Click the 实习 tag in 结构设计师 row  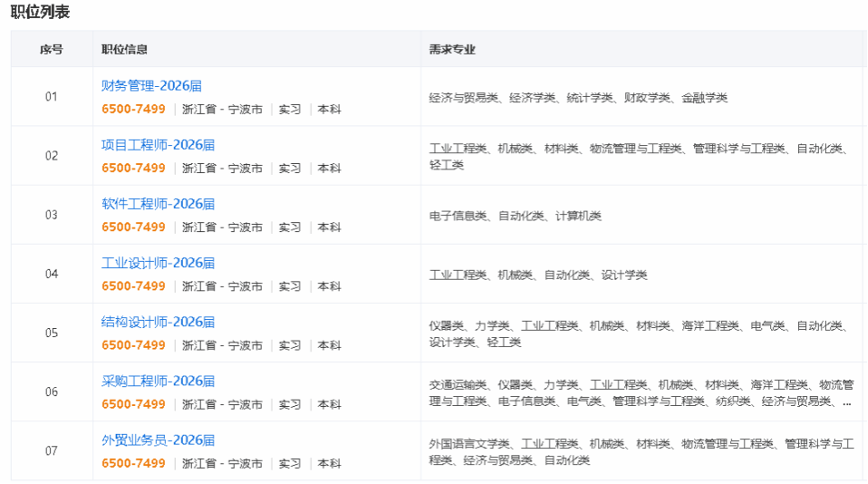click(290, 346)
